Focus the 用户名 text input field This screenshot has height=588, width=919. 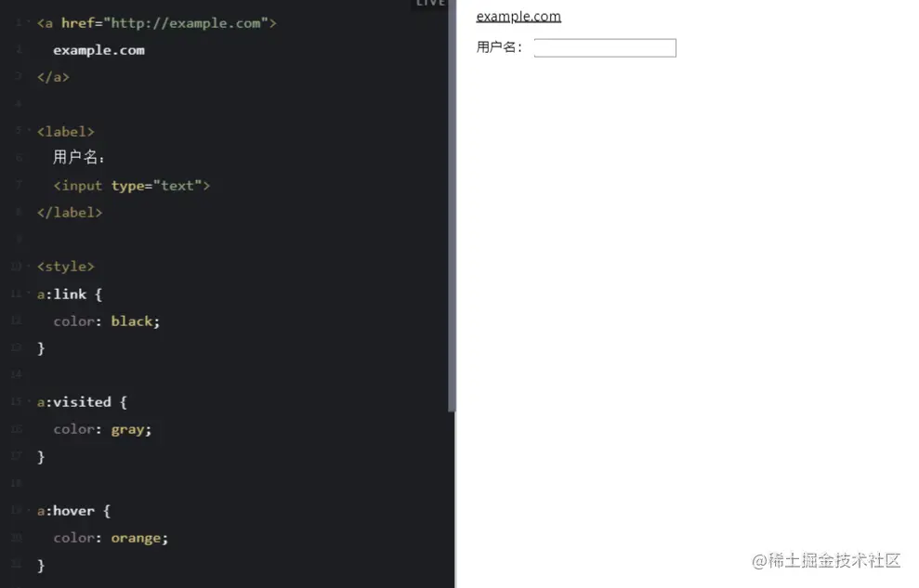coord(605,48)
